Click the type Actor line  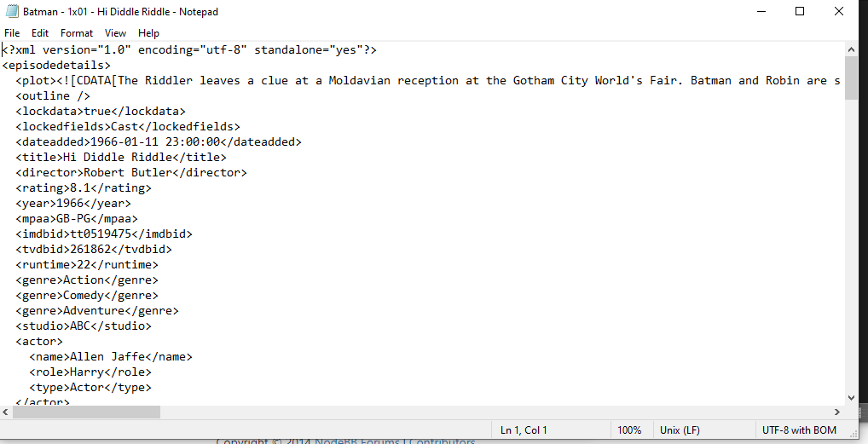pos(90,388)
